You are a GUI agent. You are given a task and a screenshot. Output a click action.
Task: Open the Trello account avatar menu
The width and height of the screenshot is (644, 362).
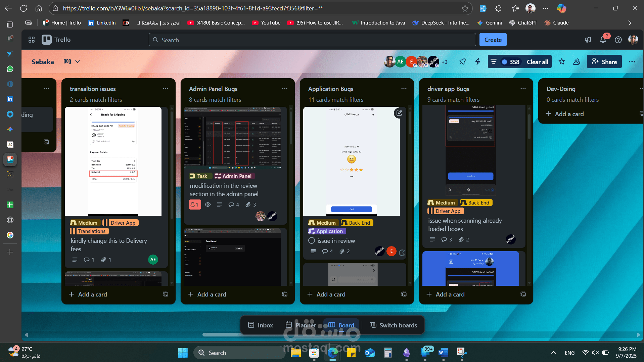coord(633,40)
